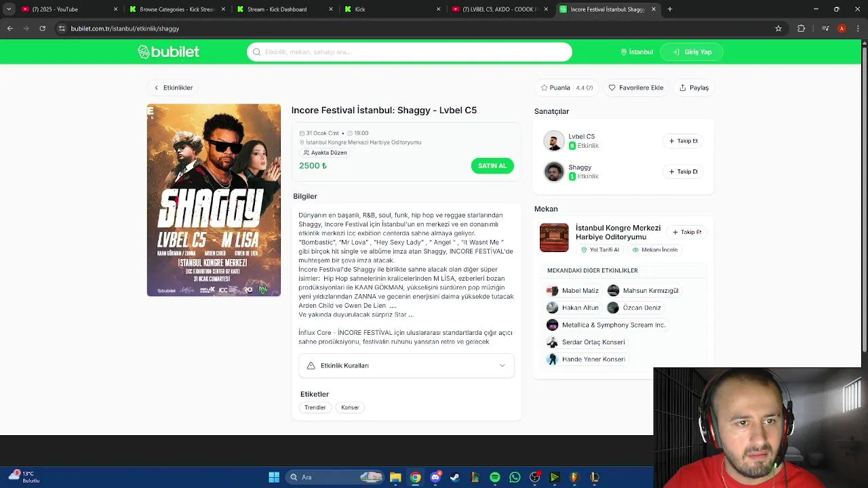Open the Windows Start menu
The height and width of the screenshot is (488, 868).
[x=274, y=477]
